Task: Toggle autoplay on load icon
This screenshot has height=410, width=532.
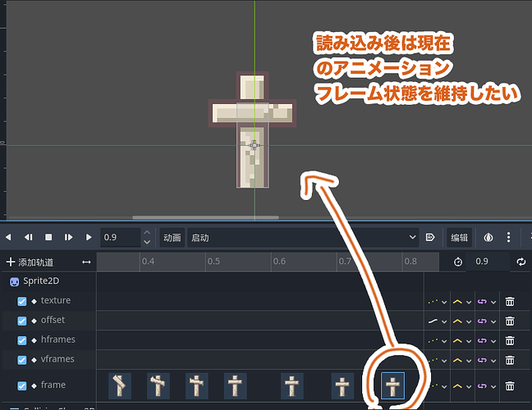Action: click(x=430, y=237)
